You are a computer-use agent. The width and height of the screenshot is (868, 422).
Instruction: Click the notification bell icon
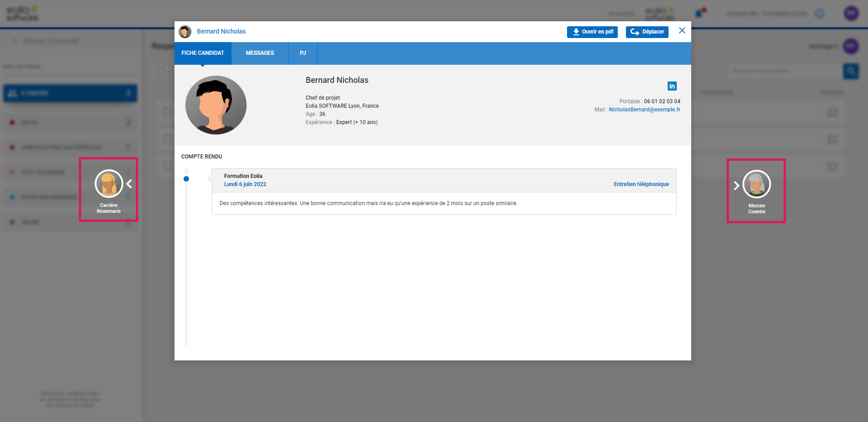tap(699, 14)
